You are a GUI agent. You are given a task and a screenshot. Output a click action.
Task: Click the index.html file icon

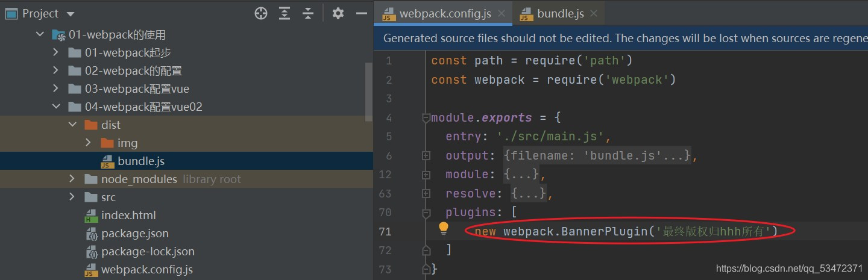(x=91, y=215)
